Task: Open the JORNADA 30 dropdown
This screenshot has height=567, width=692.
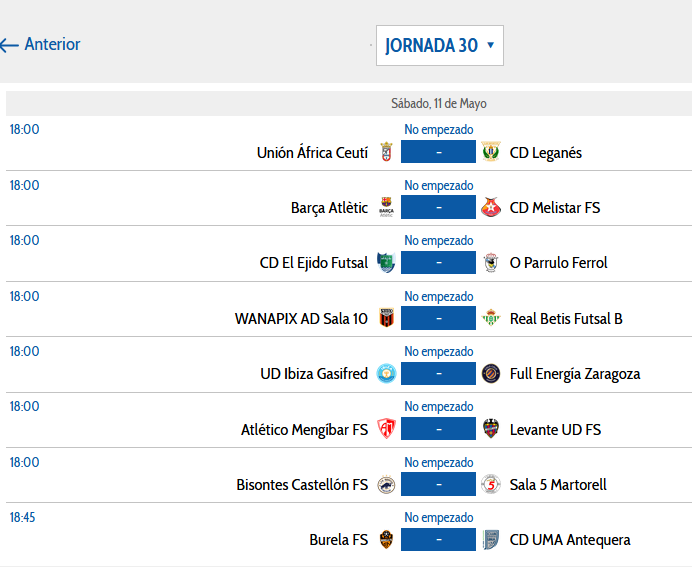Action: click(440, 45)
